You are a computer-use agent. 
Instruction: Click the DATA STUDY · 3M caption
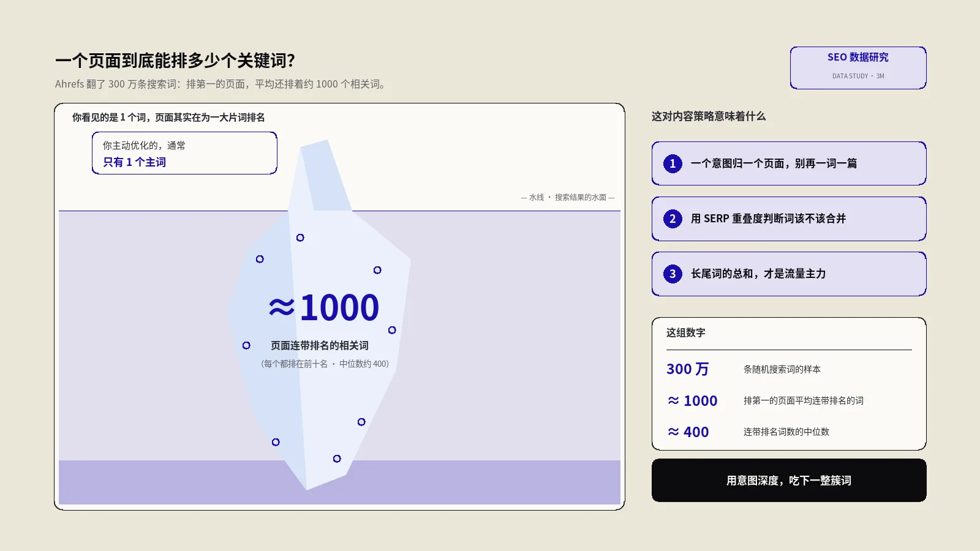click(x=858, y=76)
